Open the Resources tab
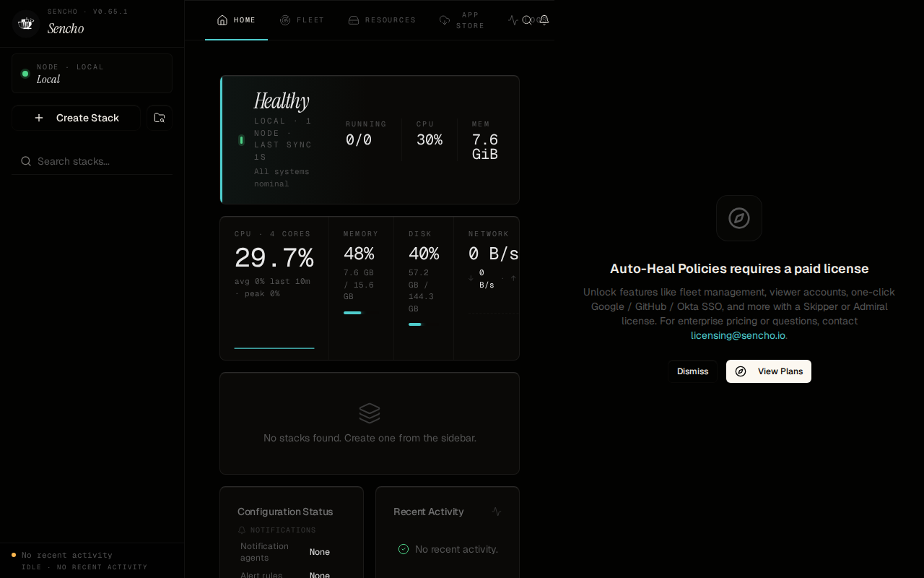 (382, 20)
